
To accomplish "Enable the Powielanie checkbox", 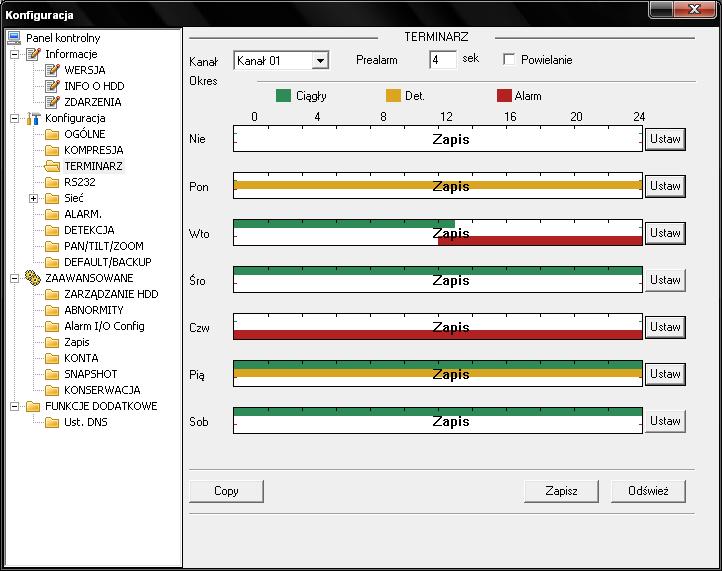I will (x=509, y=60).
